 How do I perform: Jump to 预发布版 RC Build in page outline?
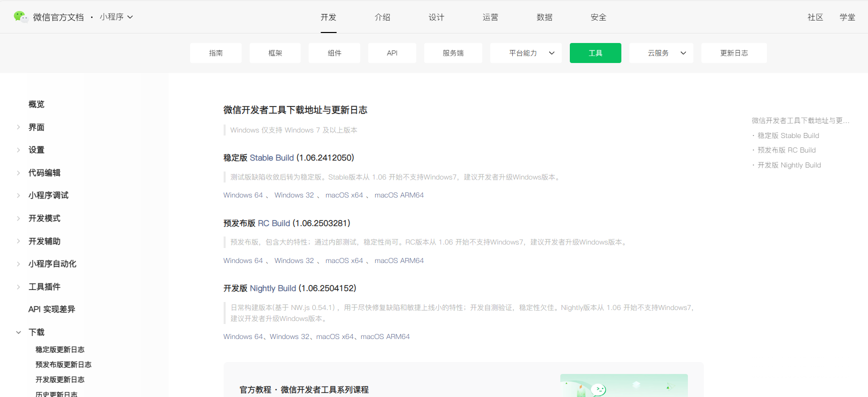pos(786,150)
